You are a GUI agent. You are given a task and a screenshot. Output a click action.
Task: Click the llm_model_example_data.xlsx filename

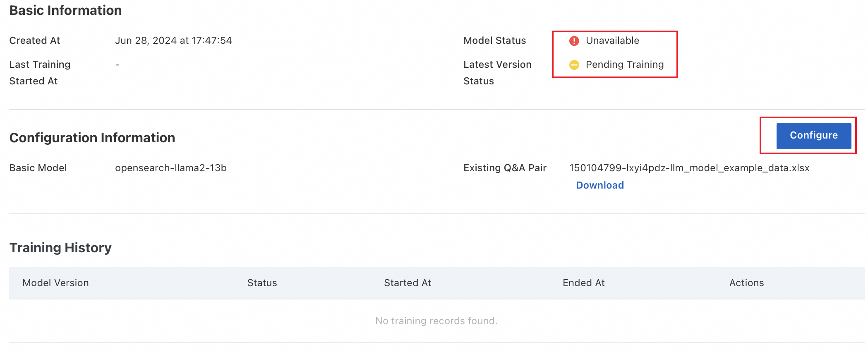(689, 168)
